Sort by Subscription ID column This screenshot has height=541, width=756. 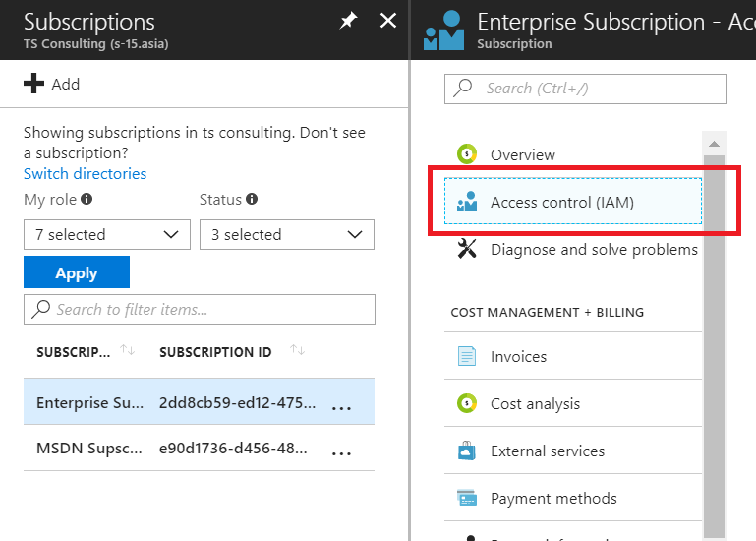pos(298,351)
